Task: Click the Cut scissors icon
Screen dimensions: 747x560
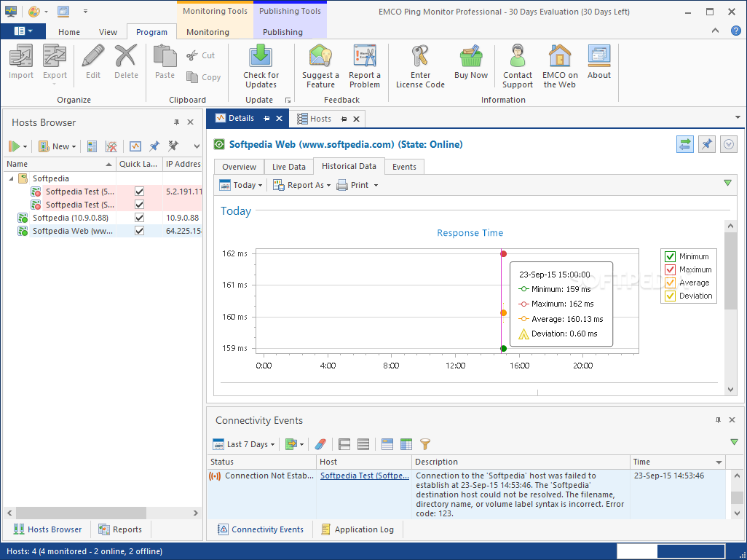Action: 192,55
